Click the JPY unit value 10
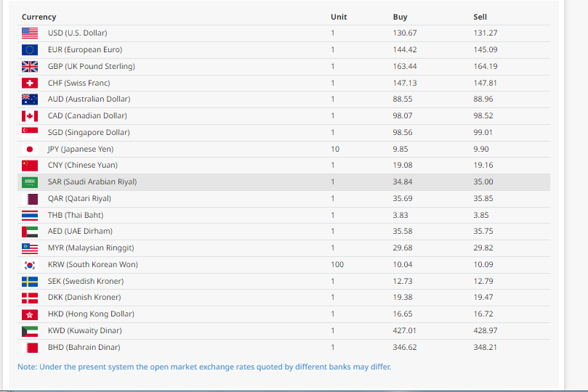Viewport: 588px width, 392px height. tap(334, 149)
